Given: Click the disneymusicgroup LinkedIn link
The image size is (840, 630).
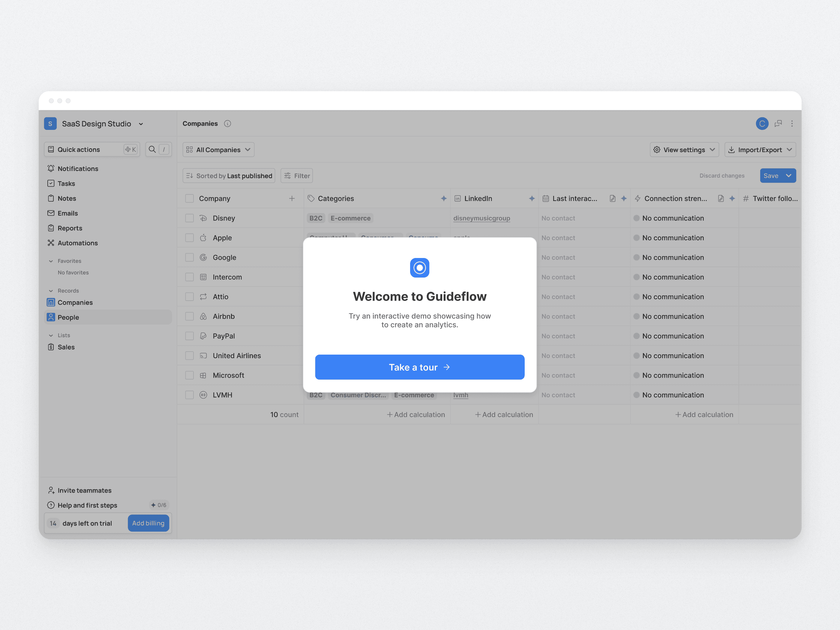Looking at the screenshot, I should (x=481, y=218).
